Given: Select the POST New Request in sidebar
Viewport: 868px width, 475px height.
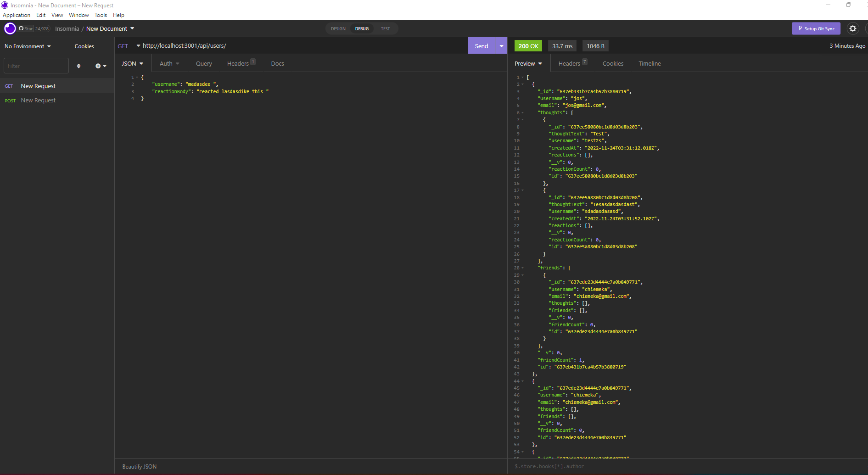Looking at the screenshot, I should [38, 100].
